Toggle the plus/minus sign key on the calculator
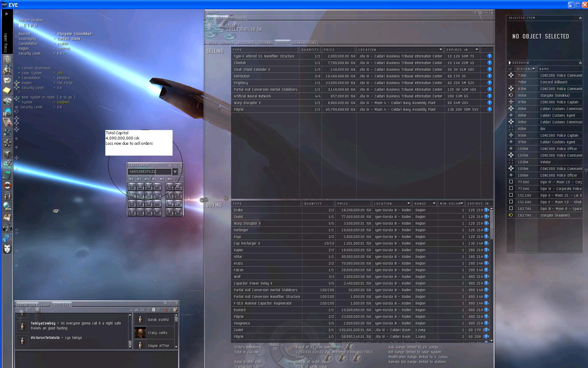Screen dimensions: 588x368 click(x=170, y=212)
